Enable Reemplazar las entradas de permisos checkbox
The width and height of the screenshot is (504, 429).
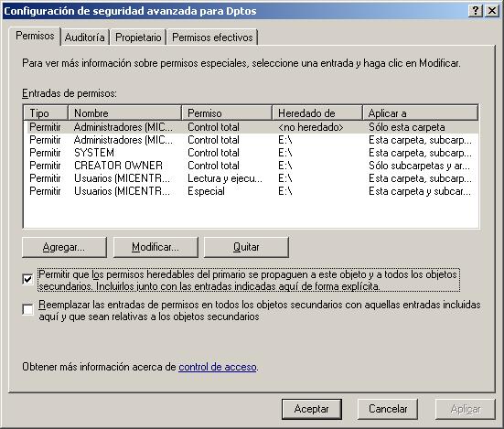tap(28, 310)
